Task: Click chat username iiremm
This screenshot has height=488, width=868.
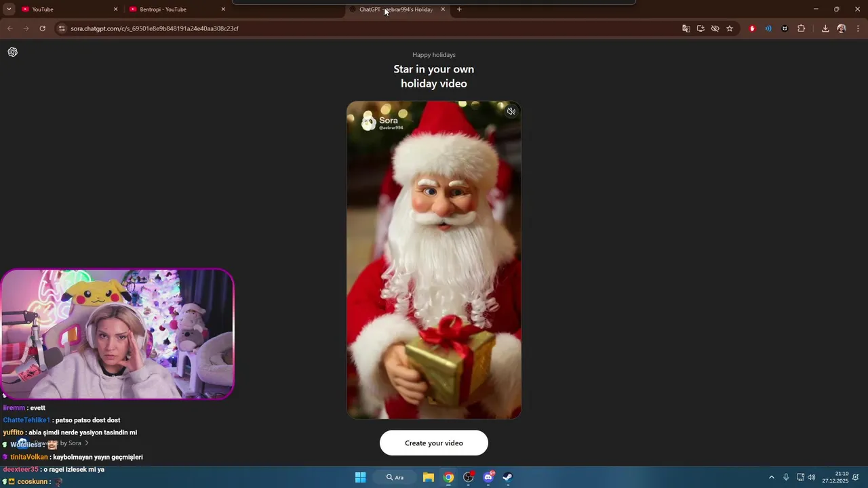Action: pyautogui.click(x=14, y=408)
